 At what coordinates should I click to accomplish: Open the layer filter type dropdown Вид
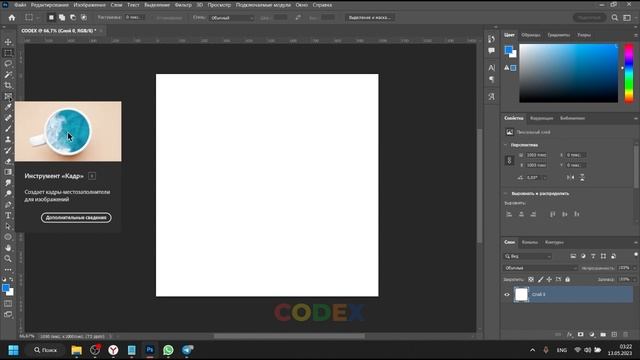pyautogui.click(x=527, y=256)
